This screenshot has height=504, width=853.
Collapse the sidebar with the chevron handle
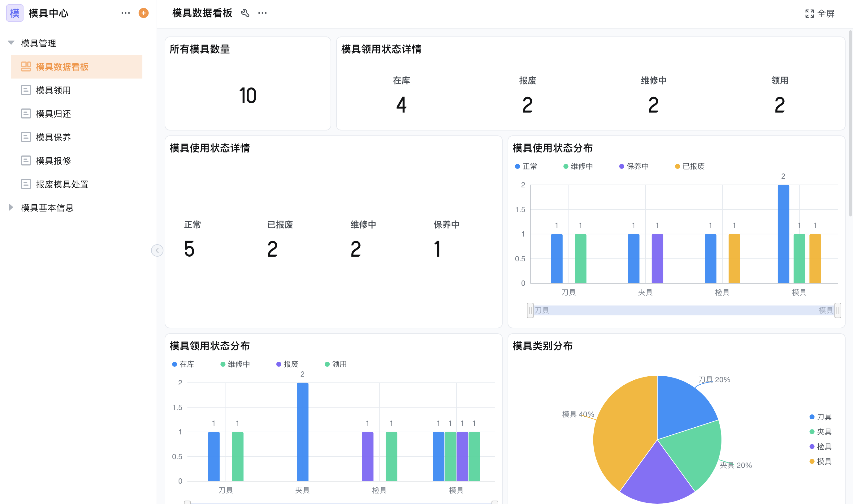(157, 251)
